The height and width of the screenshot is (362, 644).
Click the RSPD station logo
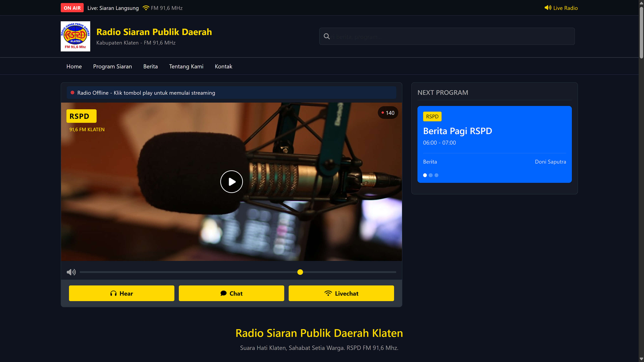pyautogui.click(x=75, y=36)
